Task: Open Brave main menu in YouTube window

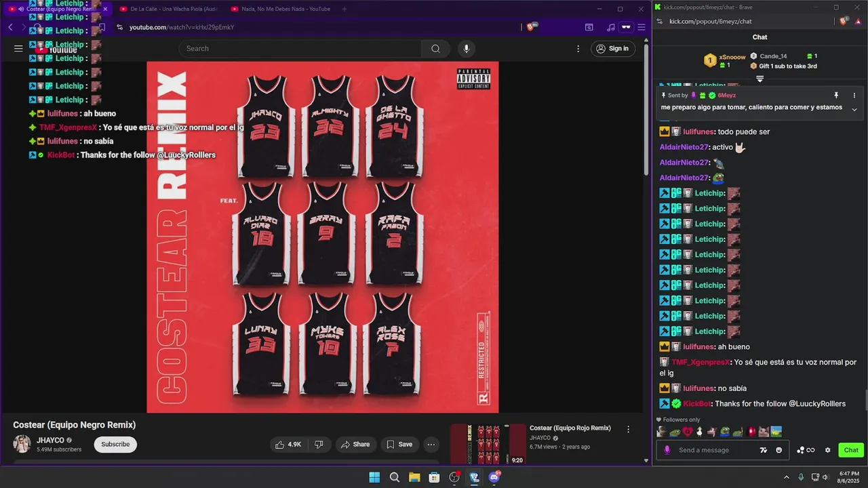Action: 641,27
